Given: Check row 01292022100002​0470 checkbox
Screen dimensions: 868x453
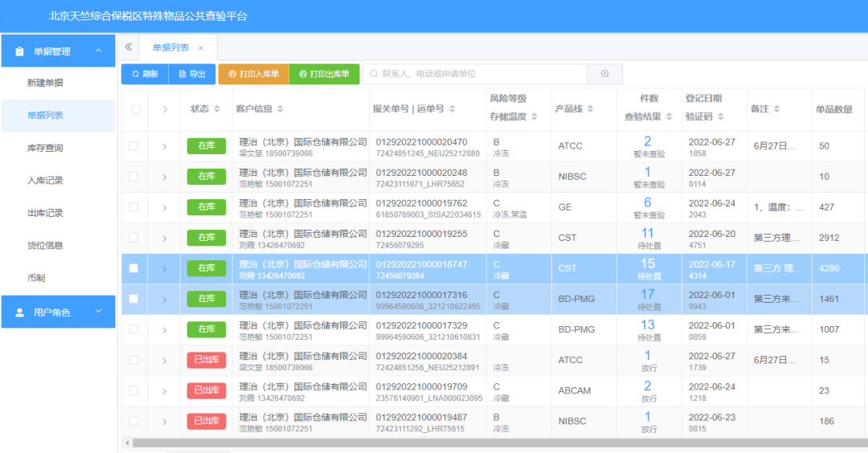Looking at the screenshot, I should 133,146.
